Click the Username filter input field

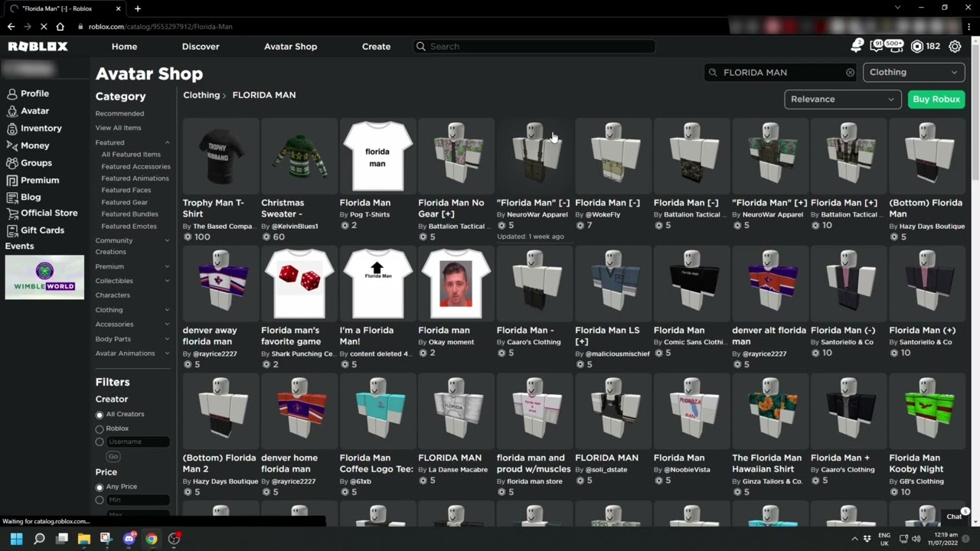138,442
